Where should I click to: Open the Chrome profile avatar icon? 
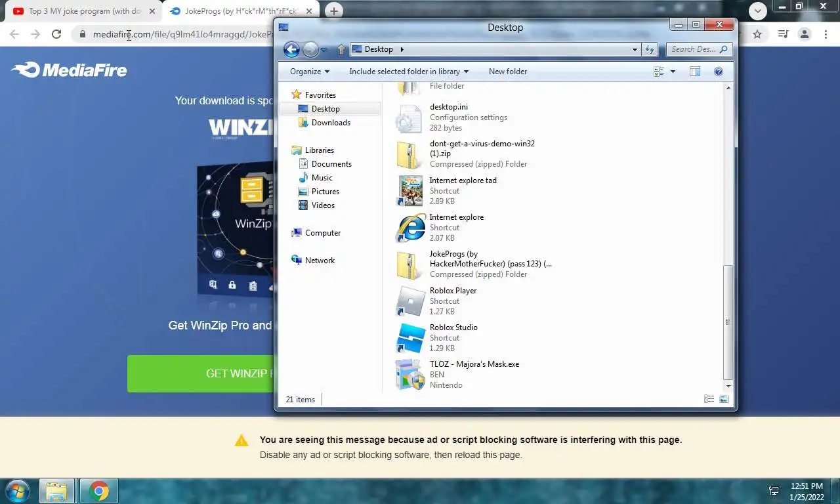[x=805, y=34]
